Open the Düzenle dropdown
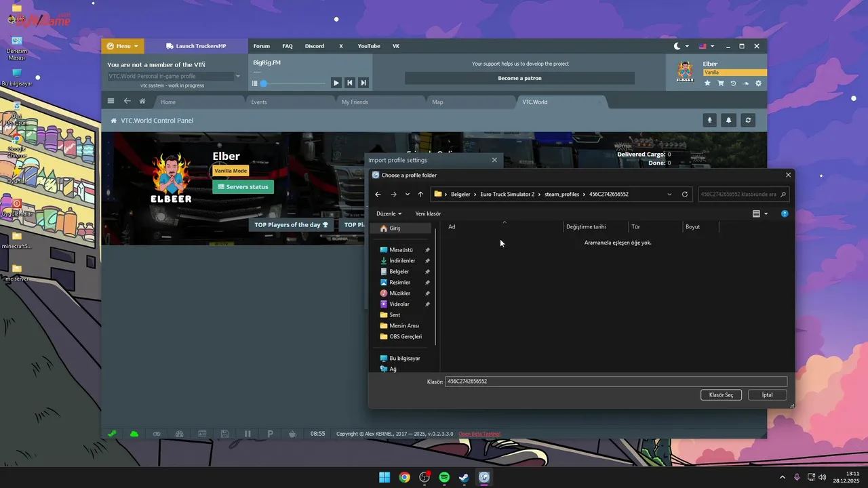 (389, 213)
